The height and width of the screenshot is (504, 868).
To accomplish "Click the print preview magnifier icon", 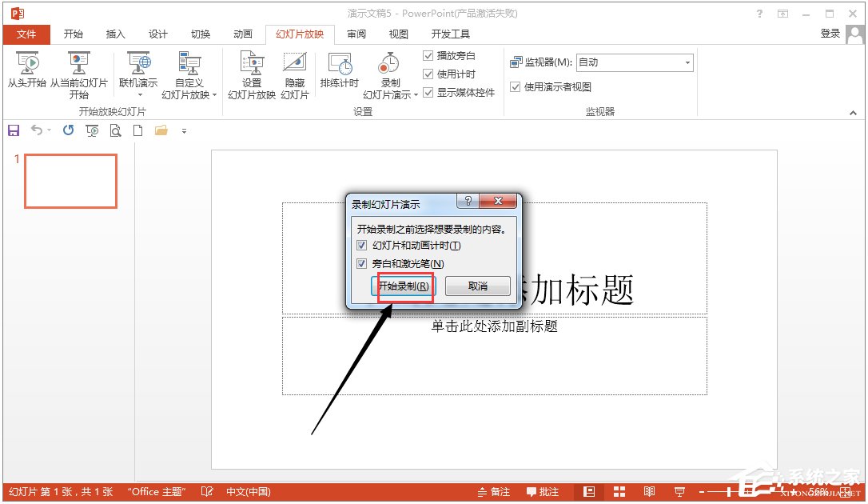I will pyautogui.click(x=115, y=130).
